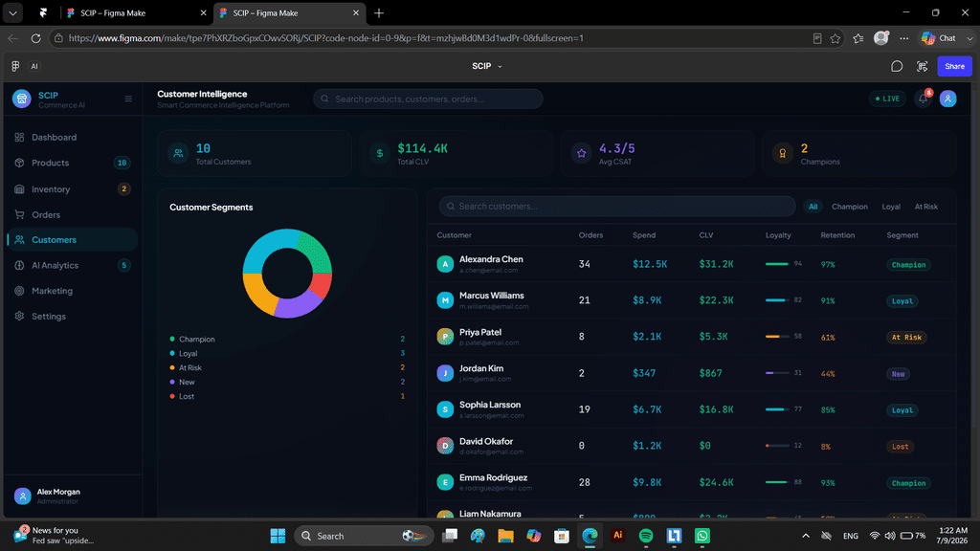The width and height of the screenshot is (980, 551).
Task: Click the SCIP store logo icon
Action: (22, 99)
